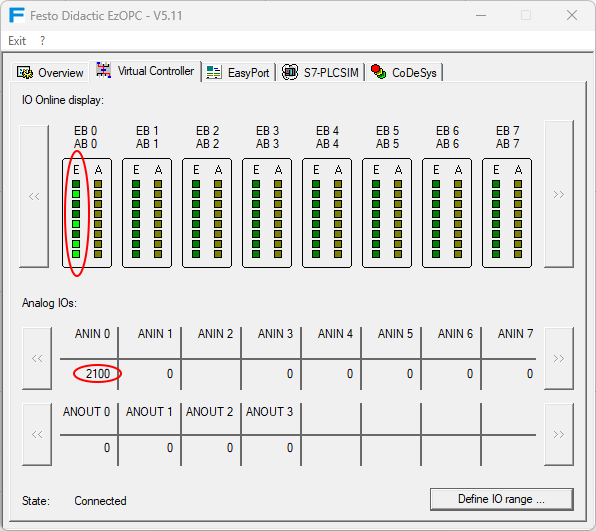This screenshot has width=596, height=531.
Task: Go to next IO bytes with right arrow
Action: [559, 195]
